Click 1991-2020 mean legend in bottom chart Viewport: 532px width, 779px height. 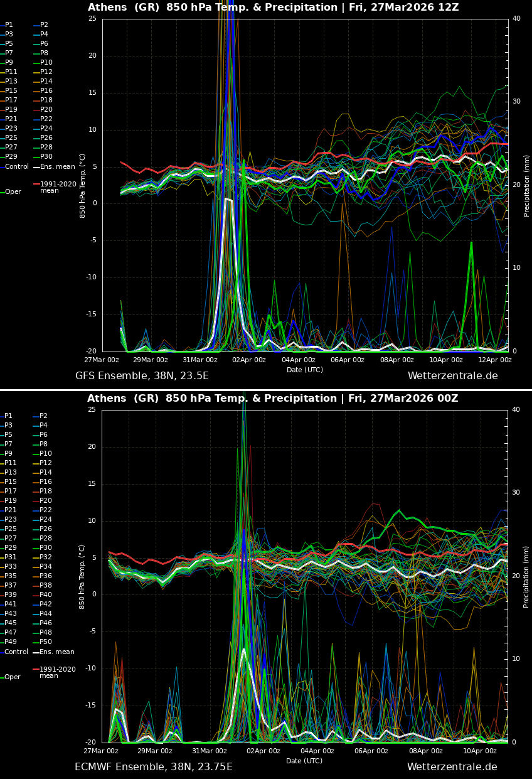click(x=57, y=672)
